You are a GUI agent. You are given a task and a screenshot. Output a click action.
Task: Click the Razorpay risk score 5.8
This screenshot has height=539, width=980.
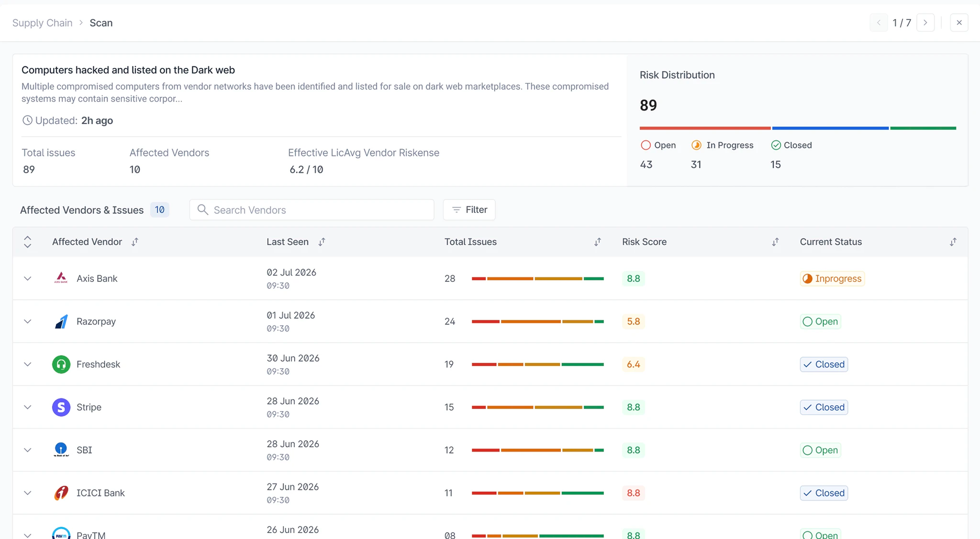(x=633, y=321)
